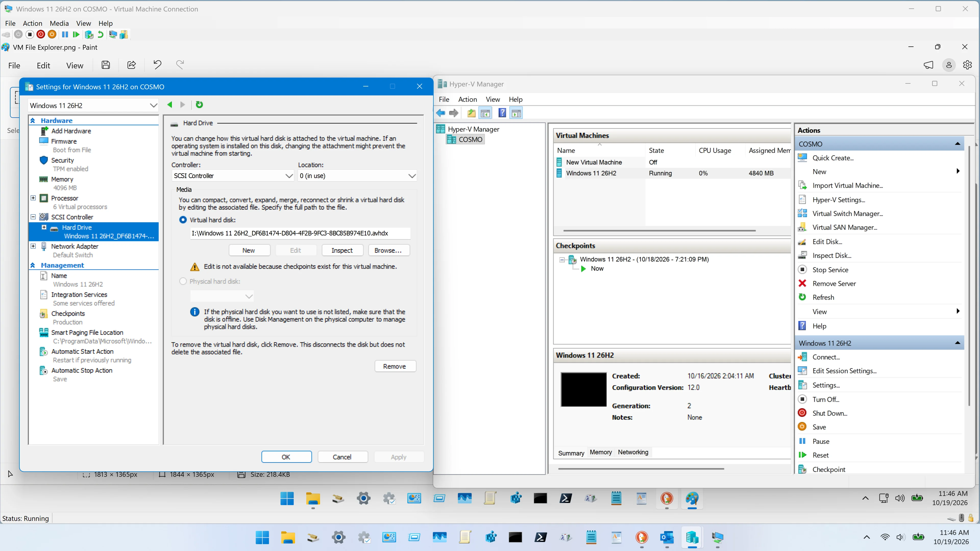This screenshot has height=551, width=980.
Task: Click back arrow in Hyper-V Manager toolbar
Action: coord(440,113)
